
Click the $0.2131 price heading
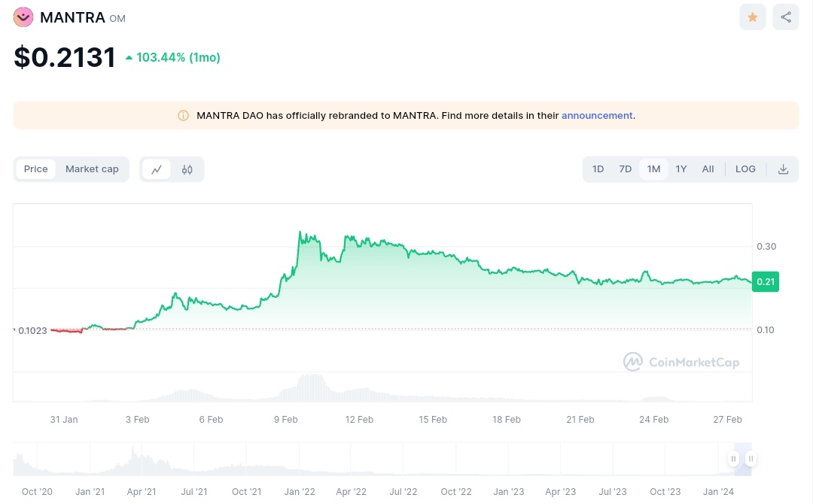point(64,57)
